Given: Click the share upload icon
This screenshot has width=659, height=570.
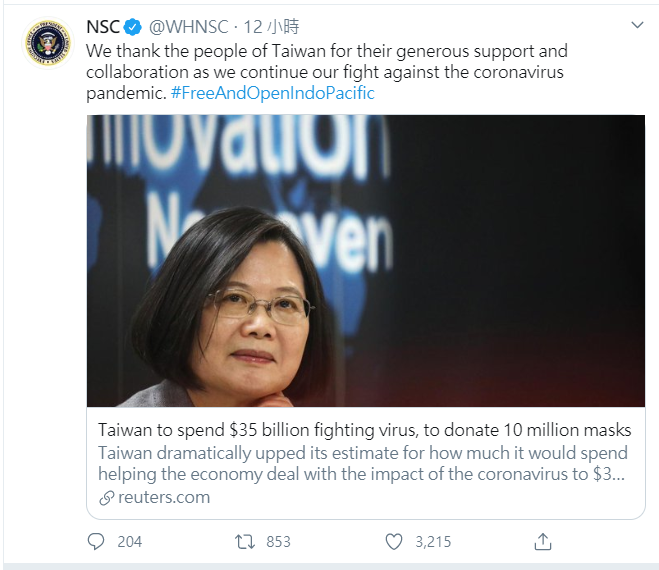Looking at the screenshot, I should tap(543, 541).
